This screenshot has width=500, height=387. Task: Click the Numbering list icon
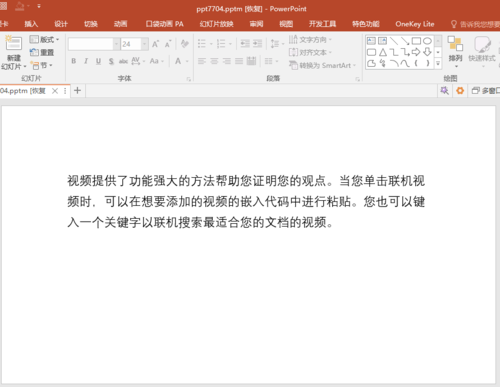tap(221, 44)
